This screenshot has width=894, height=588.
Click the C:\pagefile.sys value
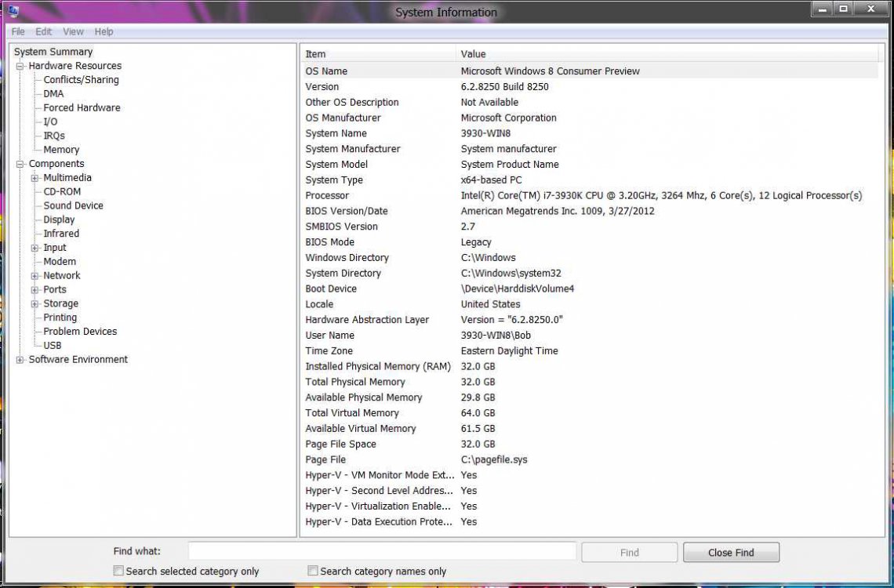pos(494,459)
